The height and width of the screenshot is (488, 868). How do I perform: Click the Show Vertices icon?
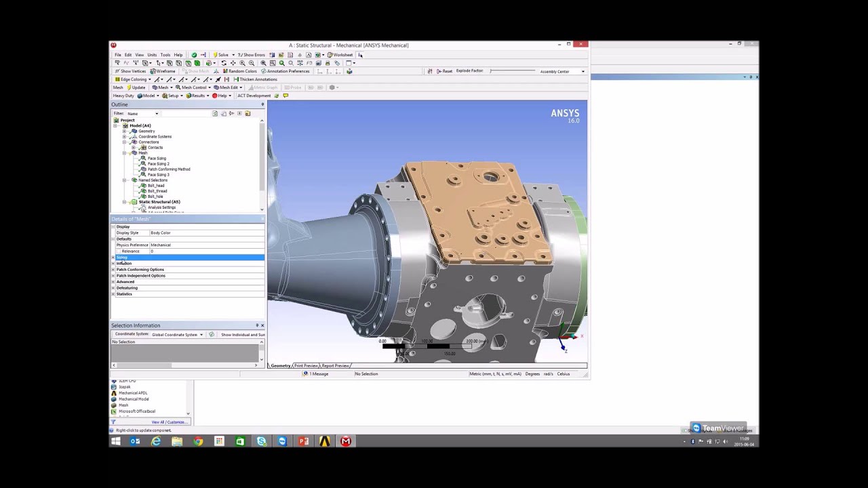(117, 71)
